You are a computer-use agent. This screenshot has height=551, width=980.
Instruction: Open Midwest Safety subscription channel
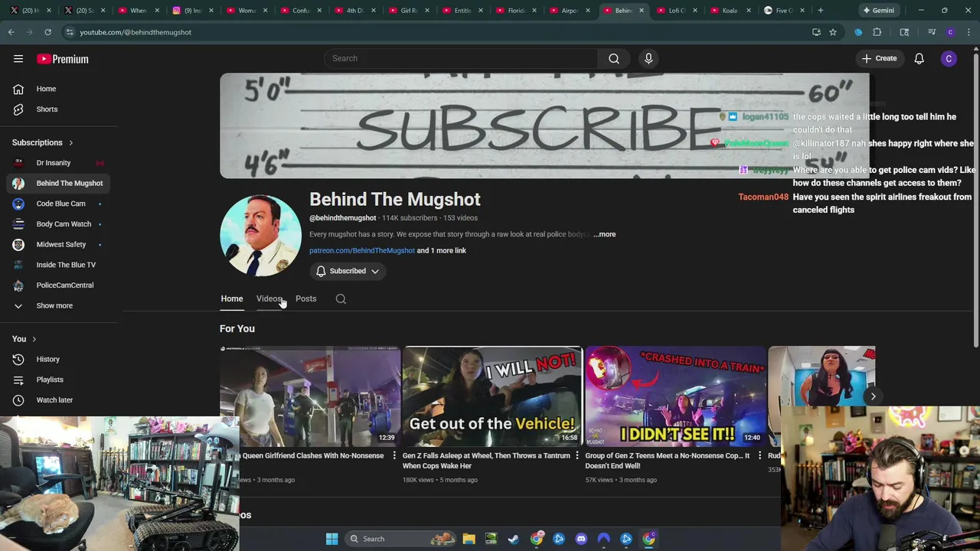[x=58, y=245]
